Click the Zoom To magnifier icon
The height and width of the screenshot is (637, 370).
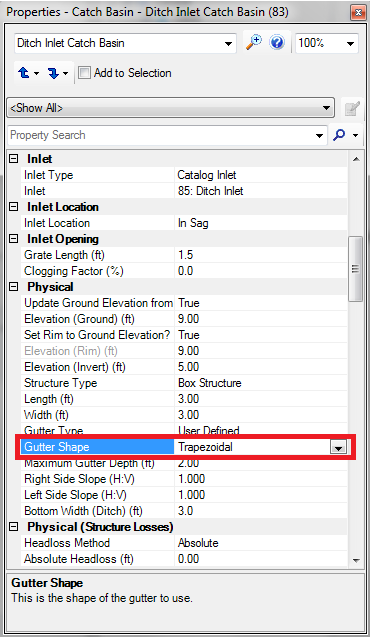(254, 43)
